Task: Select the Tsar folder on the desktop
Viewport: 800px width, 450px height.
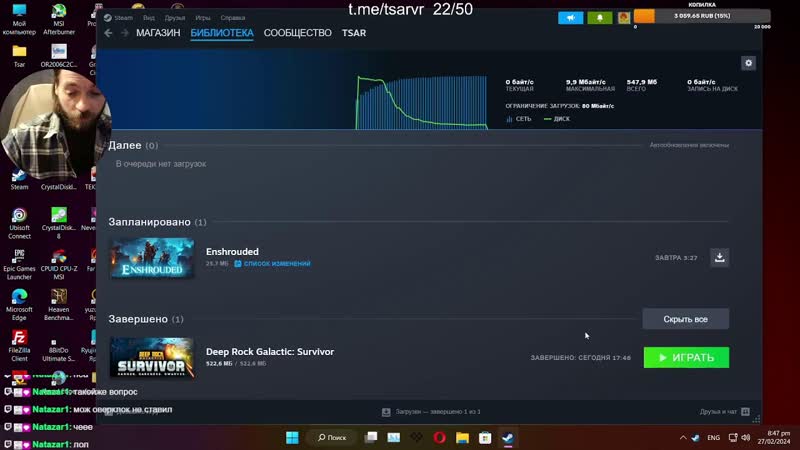Action: tap(19, 56)
